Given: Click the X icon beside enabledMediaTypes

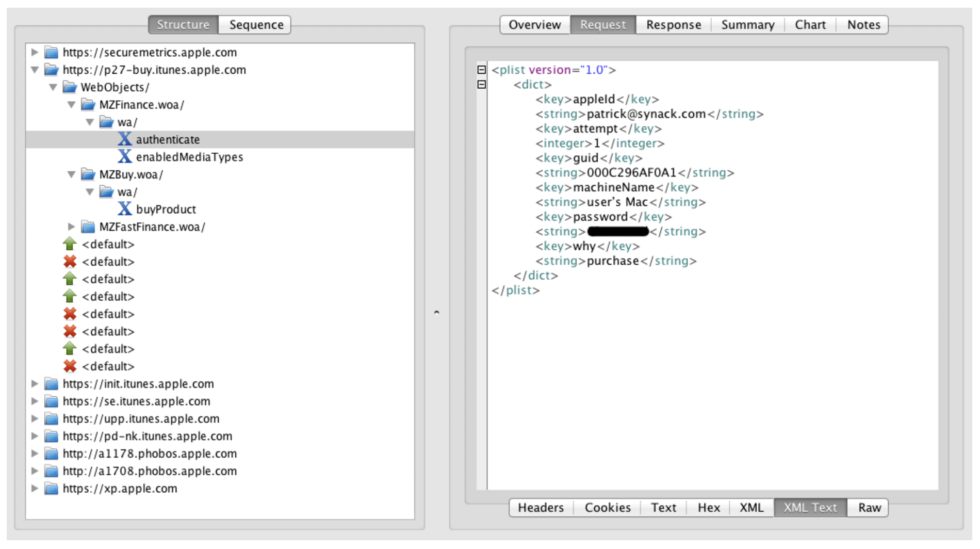Looking at the screenshot, I should click(x=125, y=157).
